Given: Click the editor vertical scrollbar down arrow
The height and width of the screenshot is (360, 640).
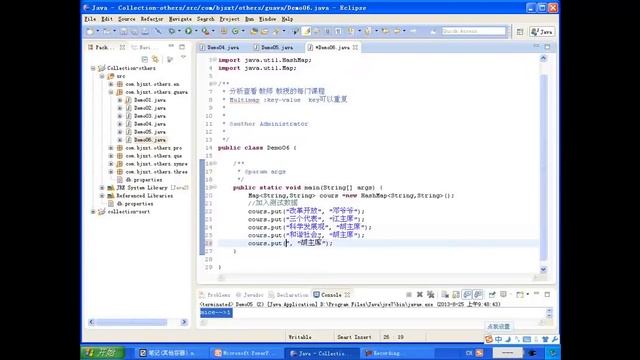Looking at the screenshot, I should [x=543, y=269].
